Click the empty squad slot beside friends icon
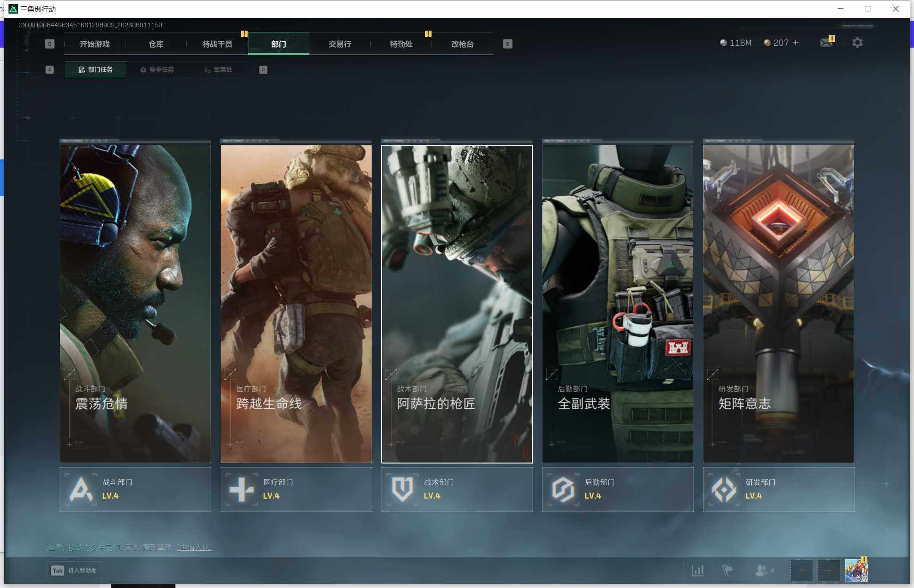Screen dimensions: 914x588 pos(801,571)
